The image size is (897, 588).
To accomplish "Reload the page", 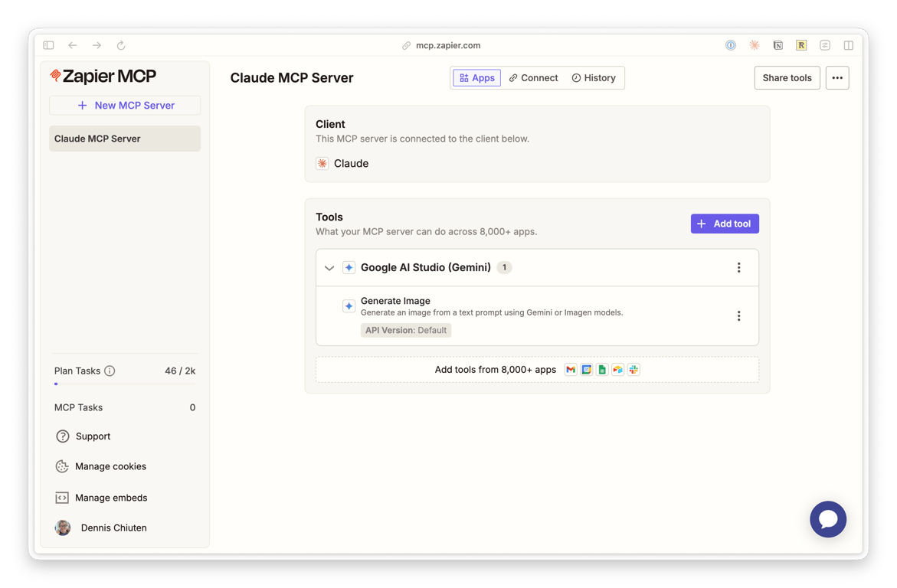I will 121,45.
